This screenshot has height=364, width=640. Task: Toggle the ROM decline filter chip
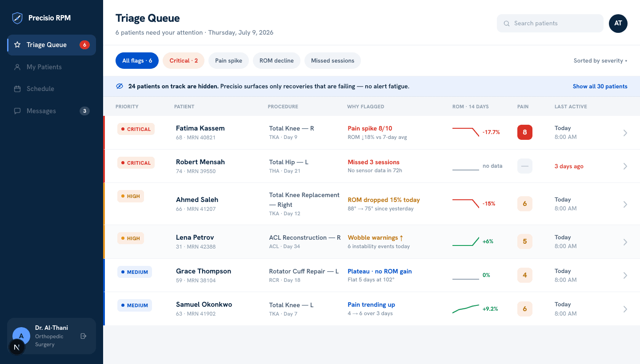coord(276,61)
